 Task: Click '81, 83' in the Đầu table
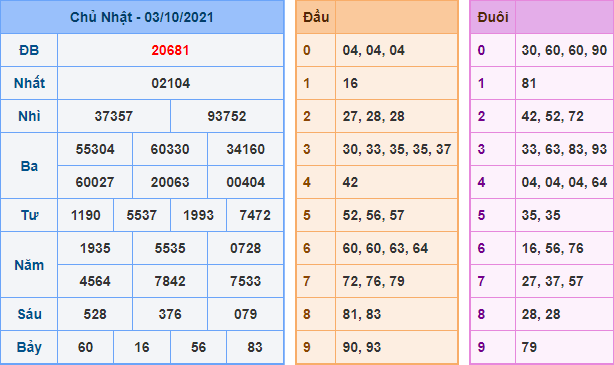click(362, 314)
